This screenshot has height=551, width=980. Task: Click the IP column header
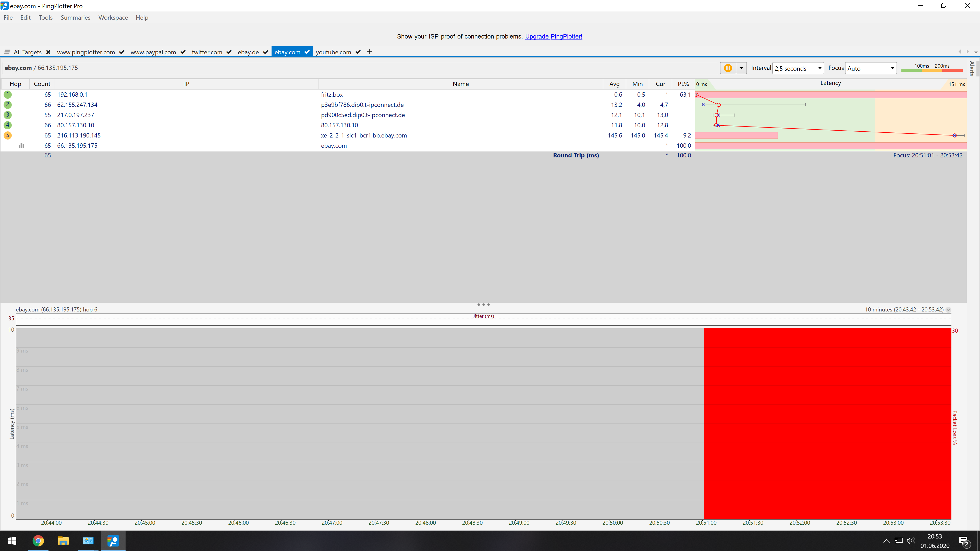[x=186, y=84]
